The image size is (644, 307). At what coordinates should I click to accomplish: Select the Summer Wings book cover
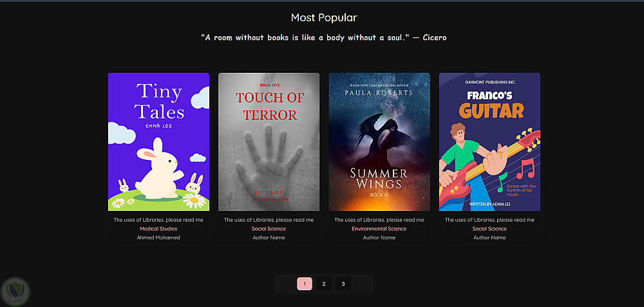click(x=379, y=142)
